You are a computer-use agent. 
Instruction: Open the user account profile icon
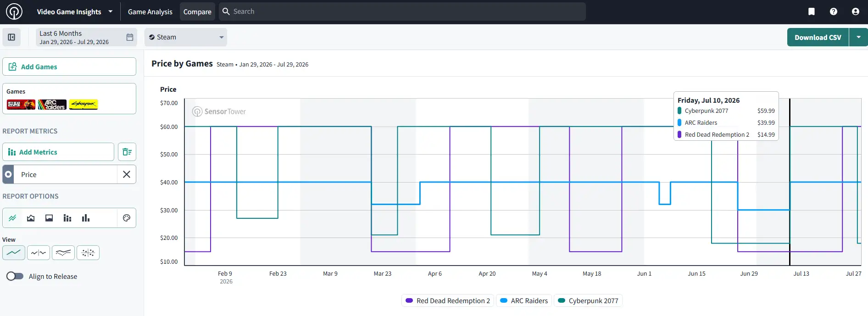(856, 11)
